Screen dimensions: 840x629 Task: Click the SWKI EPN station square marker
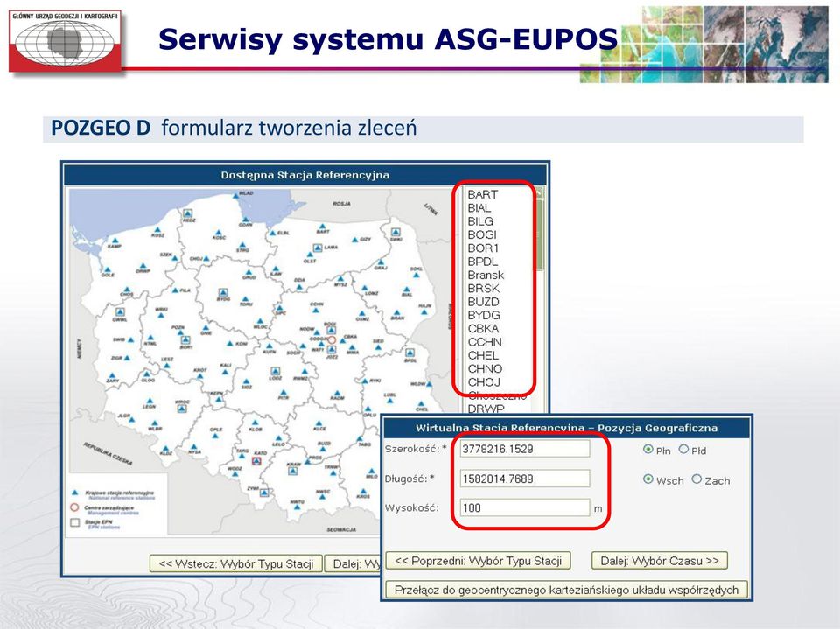tap(395, 232)
